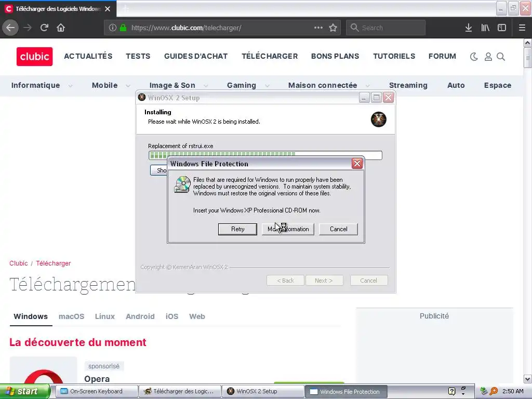Open the TÉLÉCHARGER menu
This screenshot has height=399, width=532.
[x=270, y=56]
